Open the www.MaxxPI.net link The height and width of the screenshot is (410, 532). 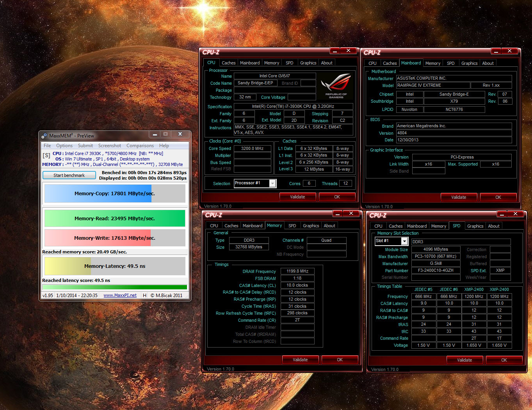(x=120, y=295)
